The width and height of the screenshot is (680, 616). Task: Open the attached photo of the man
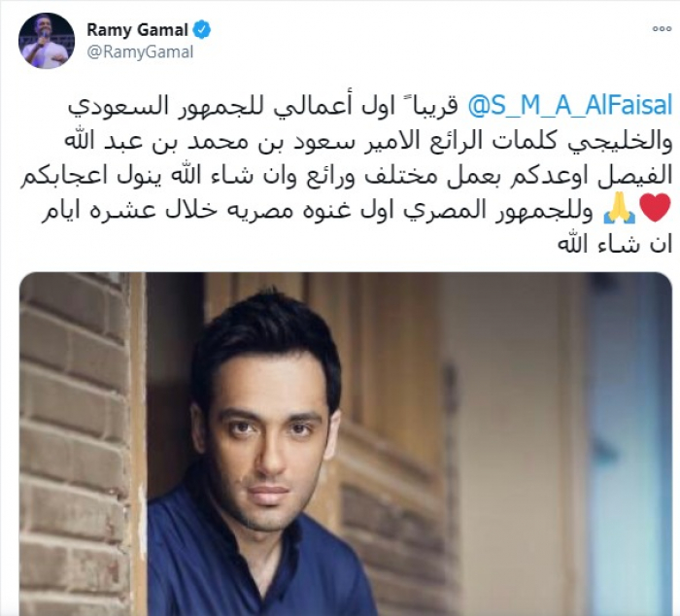[x=346, y=444]
